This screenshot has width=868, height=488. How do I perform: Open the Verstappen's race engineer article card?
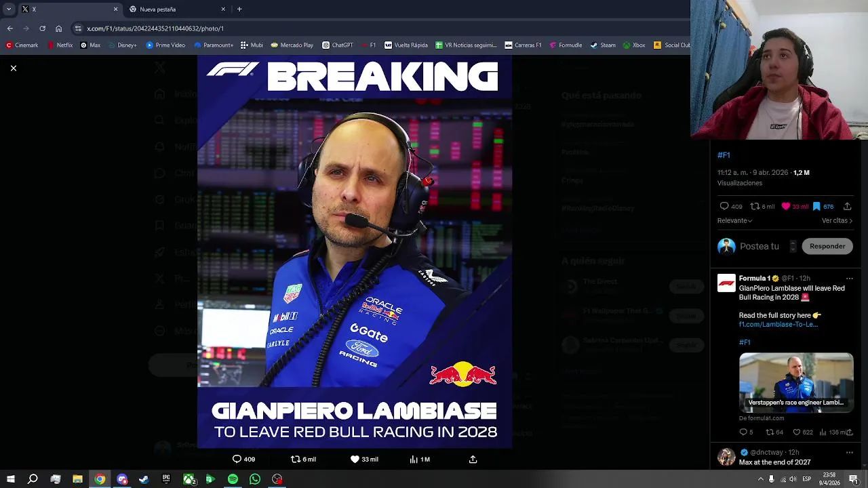[796, 383]
